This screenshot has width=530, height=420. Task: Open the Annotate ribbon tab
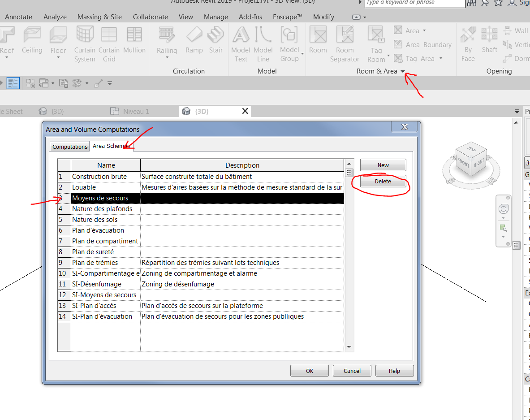pyautogui.click(x=18, y=17)
